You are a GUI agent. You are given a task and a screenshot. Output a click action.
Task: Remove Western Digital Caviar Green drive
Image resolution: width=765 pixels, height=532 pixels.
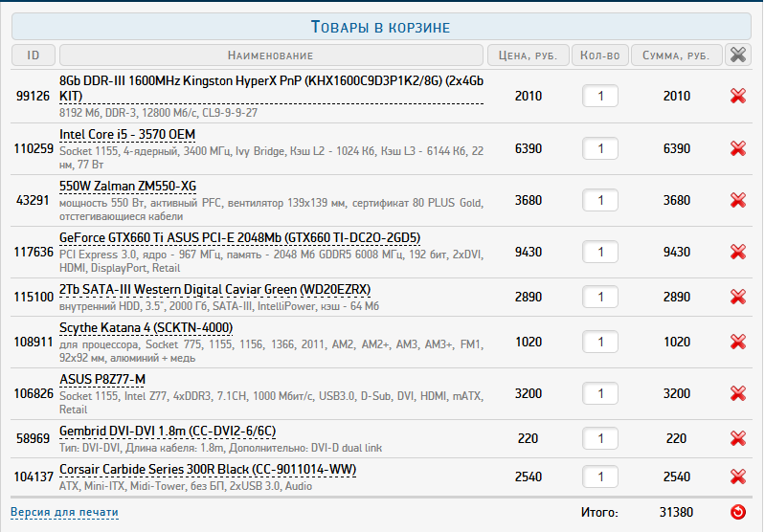tap(737, 297)
